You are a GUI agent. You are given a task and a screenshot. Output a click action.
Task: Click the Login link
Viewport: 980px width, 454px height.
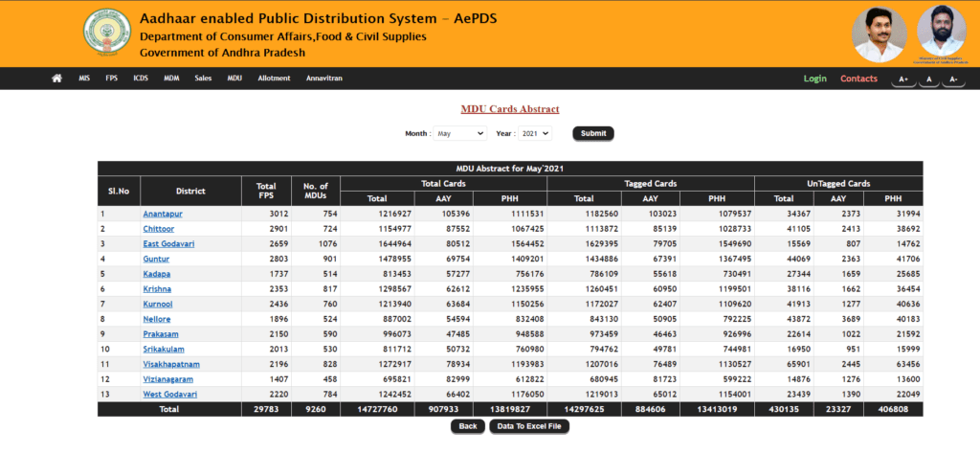[815, 79]
